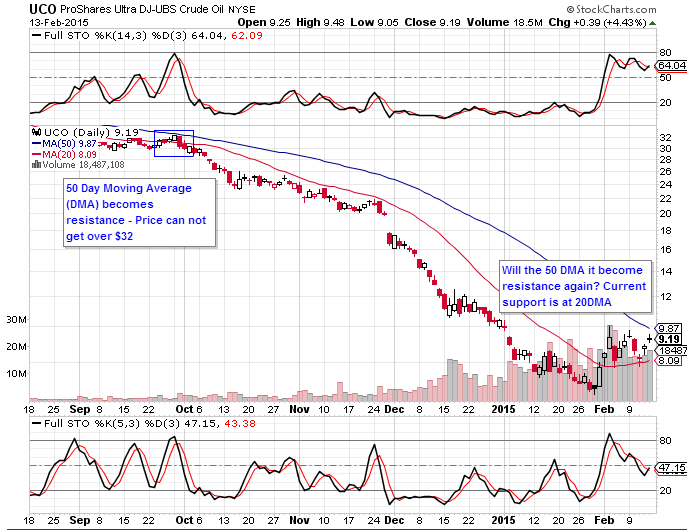Click the 16 price axis label

coord(665,250)
